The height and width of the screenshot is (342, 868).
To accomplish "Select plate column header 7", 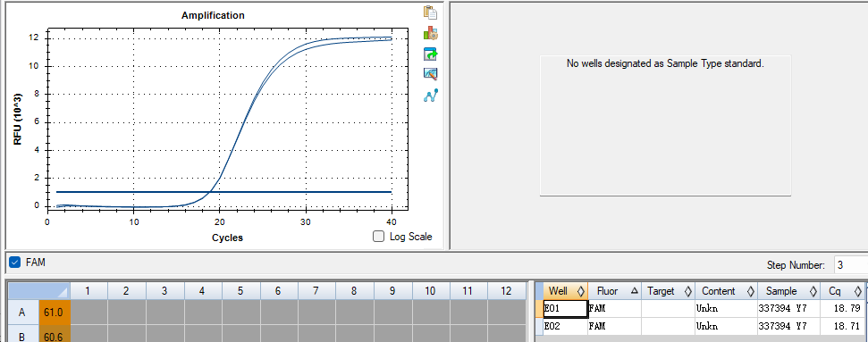I will [316, 290].
